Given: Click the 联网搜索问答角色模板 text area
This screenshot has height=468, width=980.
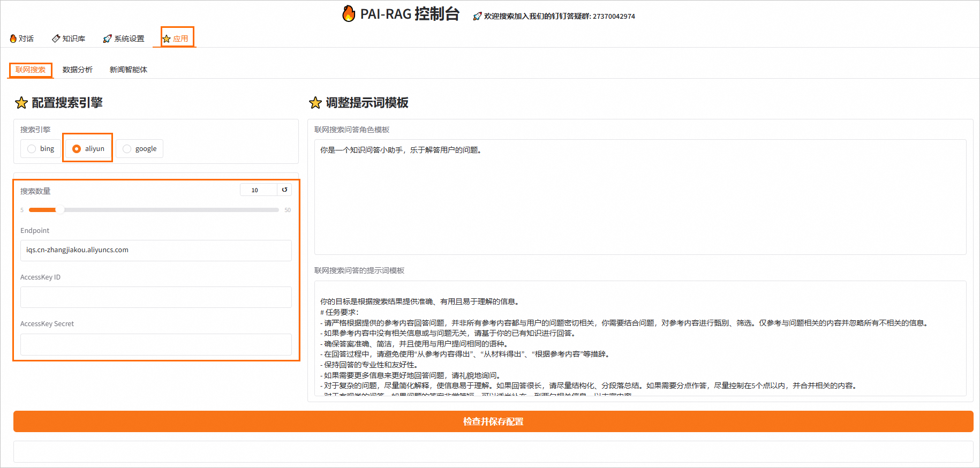Looking at the screenshot, I should pos(640,197).
